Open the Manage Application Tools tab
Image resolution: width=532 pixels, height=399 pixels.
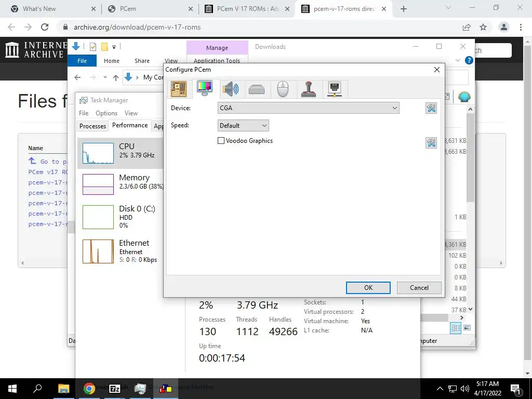pyautogui.click(x=217, y=48)
